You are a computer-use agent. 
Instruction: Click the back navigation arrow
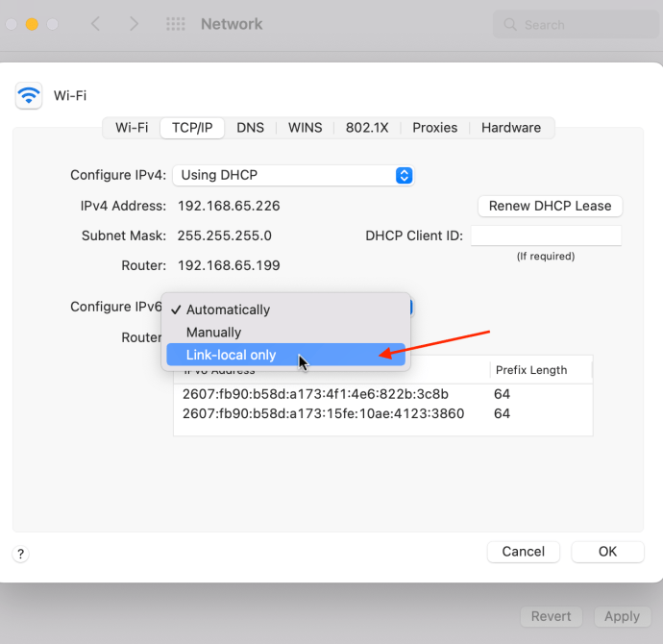pos(95,24)
